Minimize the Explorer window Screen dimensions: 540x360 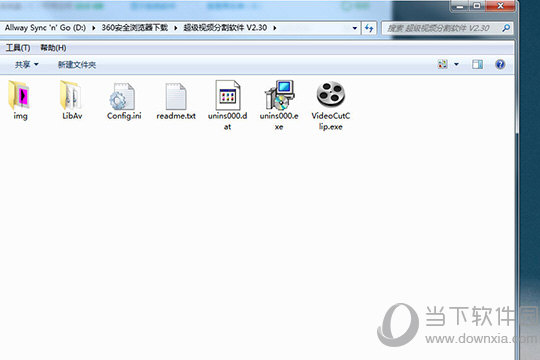coord(459,6)
